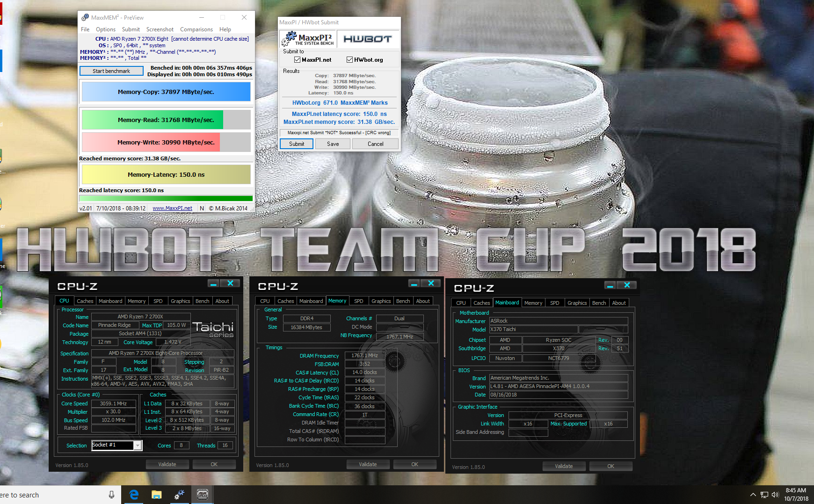814x504 pixels.
Task: Select the CPU tab in middle CPU-Z window
Action: click(x=265, y=301)
